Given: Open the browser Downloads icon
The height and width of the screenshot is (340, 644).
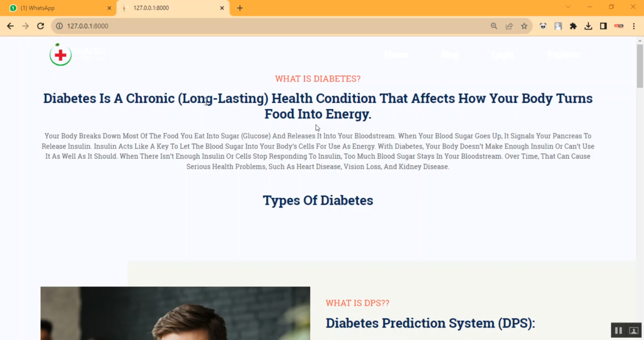Looking at the screenshot, I should (x=588, y=26).
